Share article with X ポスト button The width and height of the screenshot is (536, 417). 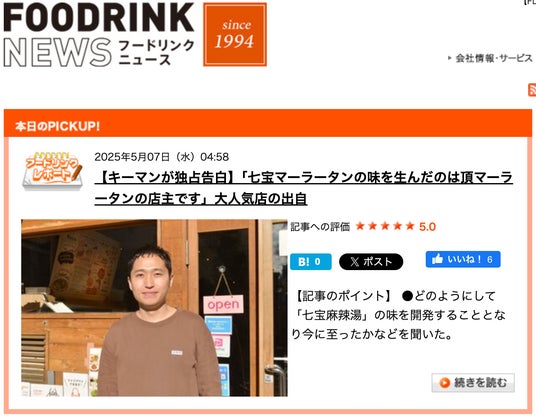click(371, 262)
